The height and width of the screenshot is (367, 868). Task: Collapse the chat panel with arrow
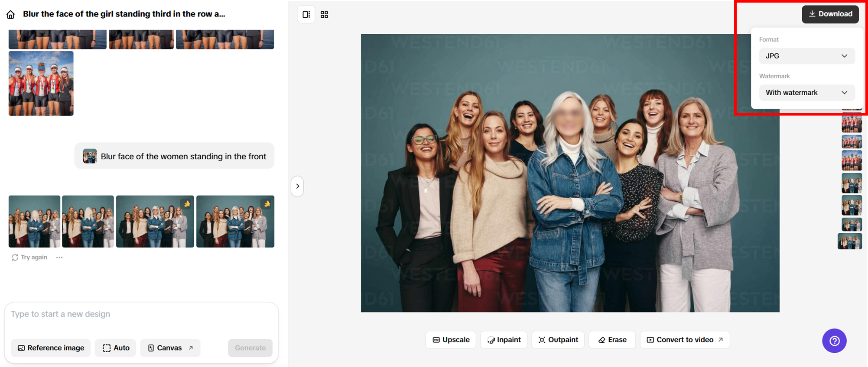[x=297, y=186]
